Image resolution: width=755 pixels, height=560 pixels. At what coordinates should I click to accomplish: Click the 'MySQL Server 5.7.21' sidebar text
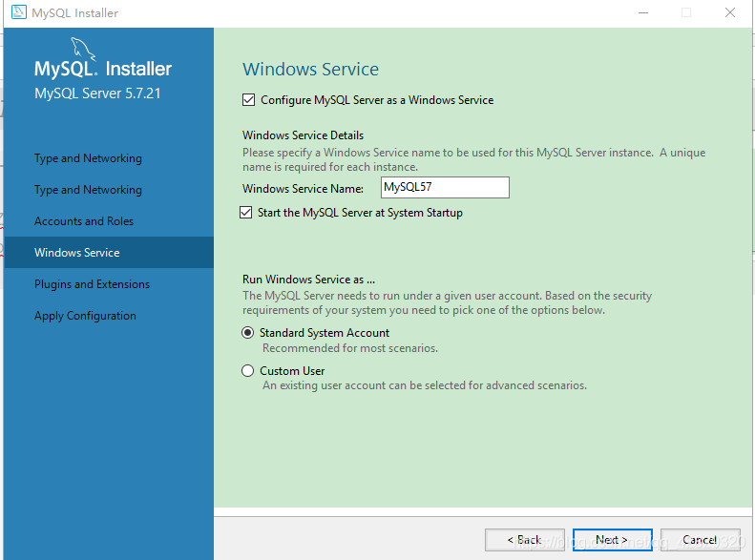coord(97,93)
